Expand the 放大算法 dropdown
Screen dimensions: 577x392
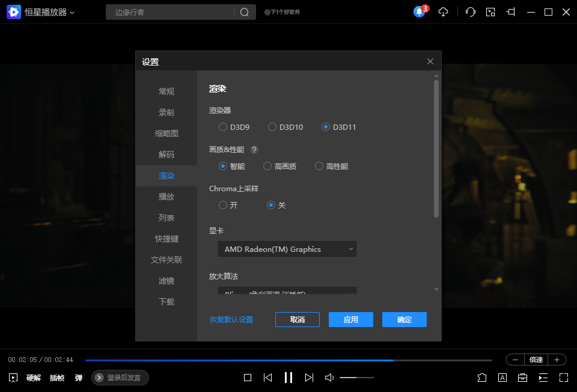287,292
